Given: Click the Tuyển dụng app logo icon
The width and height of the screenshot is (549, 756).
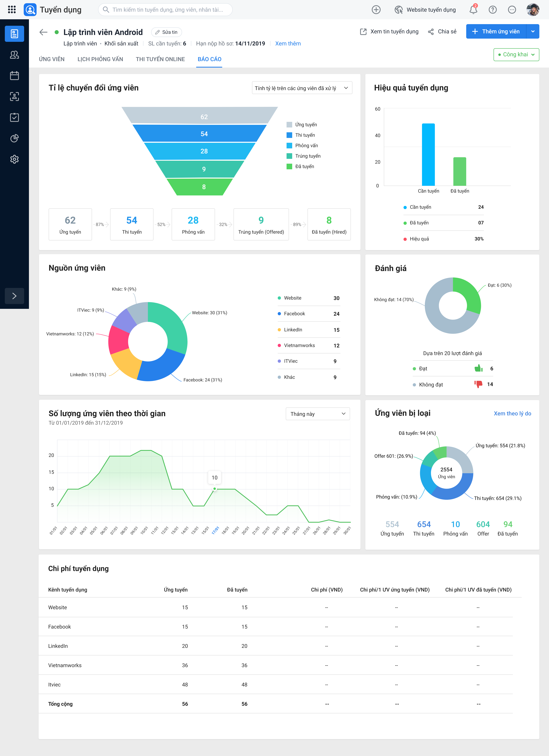Looking at the screenshot, I should 30,10.
